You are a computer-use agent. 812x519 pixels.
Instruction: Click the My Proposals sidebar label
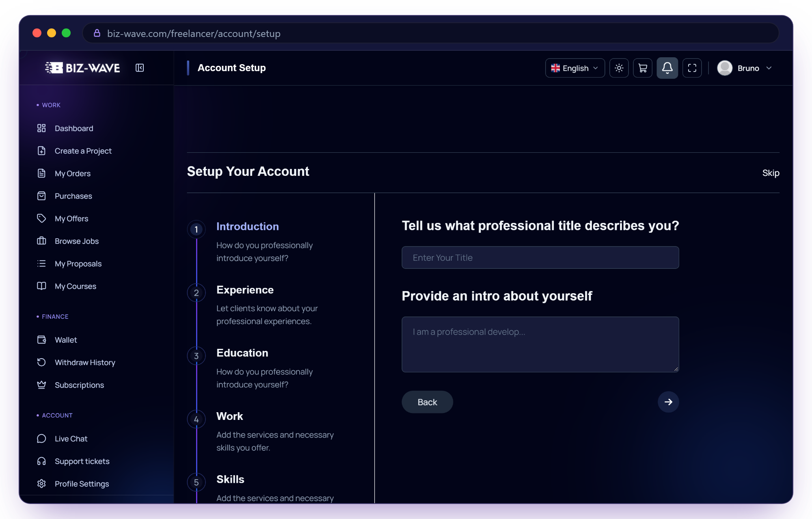tap(78, 264)
